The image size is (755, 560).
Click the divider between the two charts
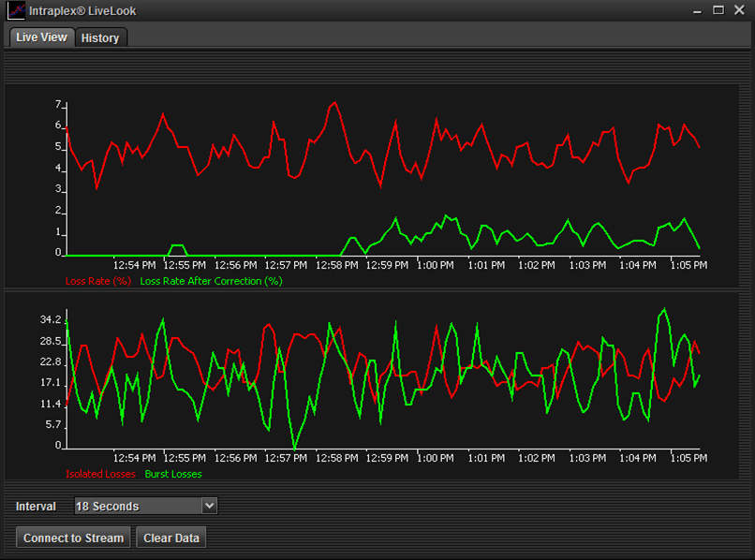(x=377, y=289)
